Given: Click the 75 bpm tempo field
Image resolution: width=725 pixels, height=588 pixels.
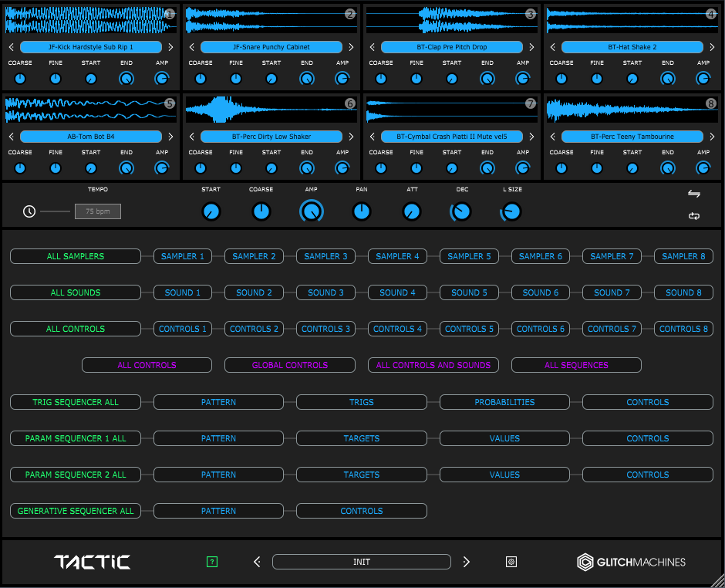Looking at the screenshot, I should (98, 211).
